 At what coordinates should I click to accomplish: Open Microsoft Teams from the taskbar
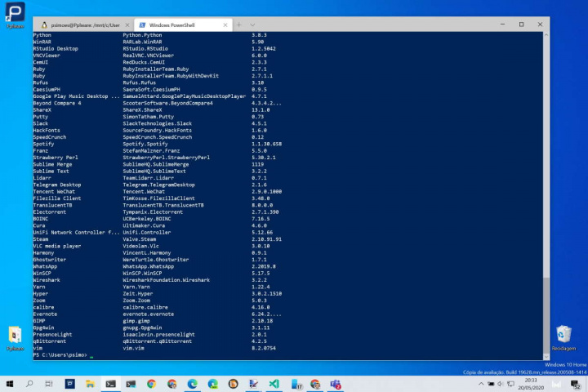click(335, 383)
